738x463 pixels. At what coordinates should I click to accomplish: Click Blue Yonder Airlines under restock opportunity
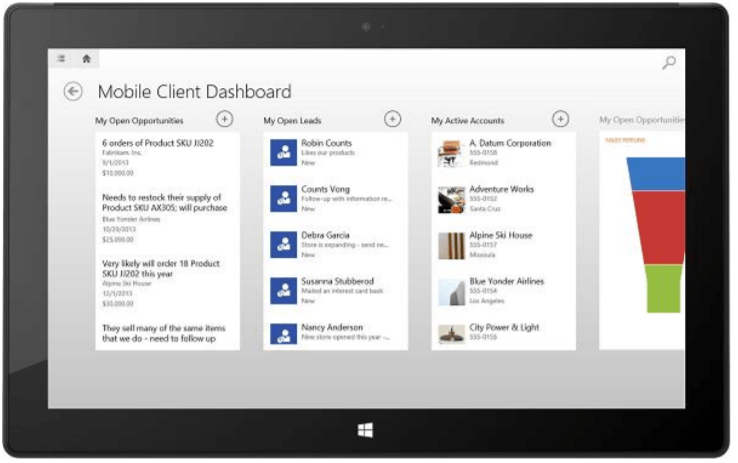coord(131,219)
